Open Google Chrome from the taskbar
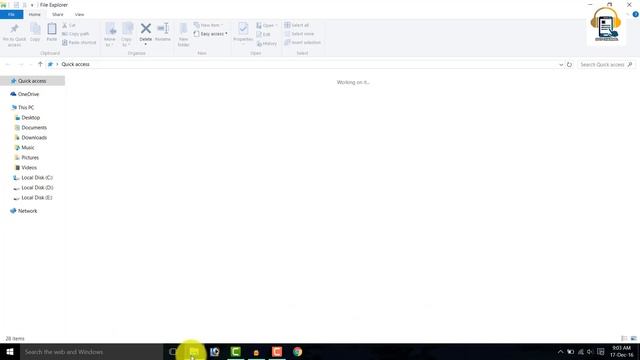640x360 pixels. pos(298,351)
